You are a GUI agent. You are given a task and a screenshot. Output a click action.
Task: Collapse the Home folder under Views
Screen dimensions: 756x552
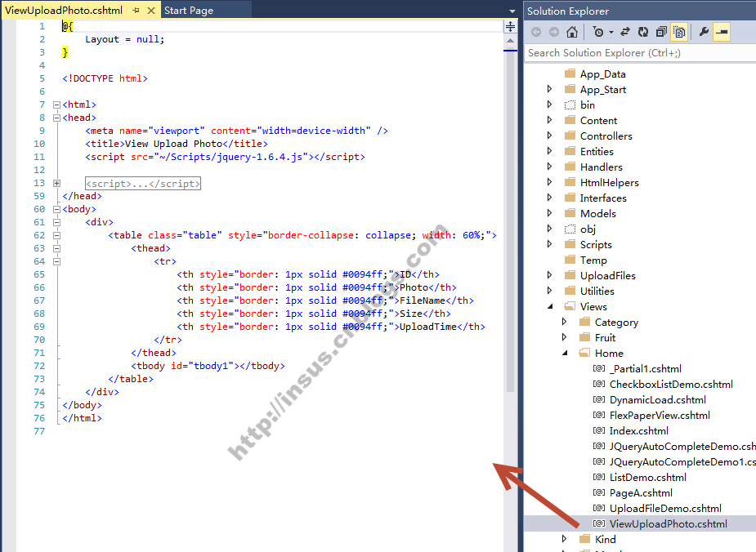pyautogui.click(x=565, y=353)
